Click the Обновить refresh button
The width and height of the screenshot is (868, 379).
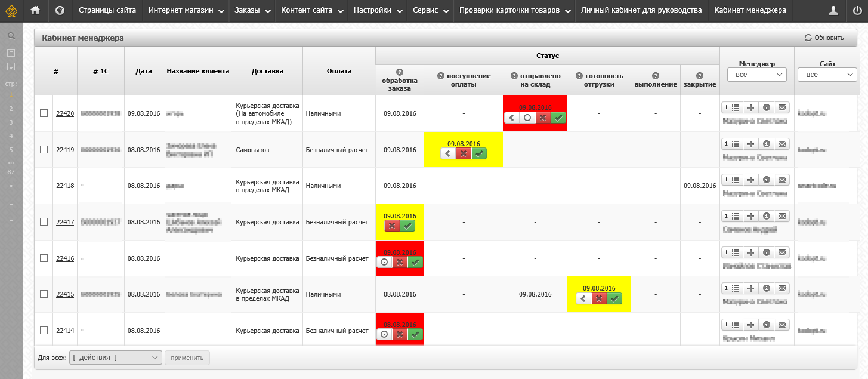824,38
